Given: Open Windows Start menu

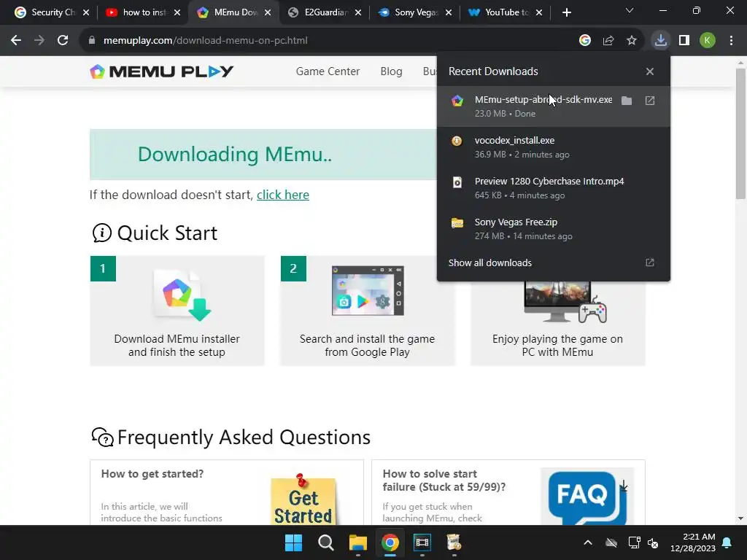Looking at the screenshot, I should [293, 542].
